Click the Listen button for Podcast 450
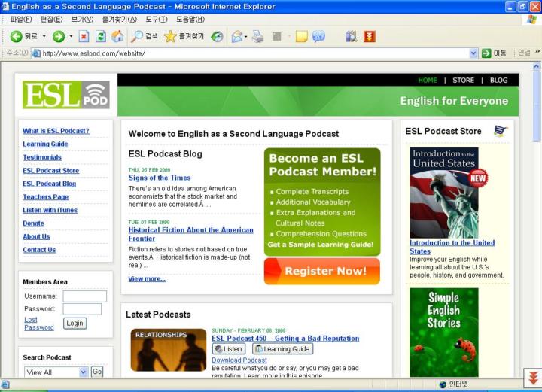 pos(229,349)
